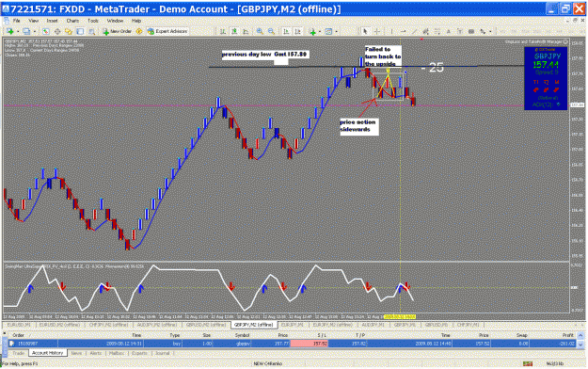The image size is (588, 369).
Task: Expand the Profiles dropdown arrow
Action: pos(35,31)
